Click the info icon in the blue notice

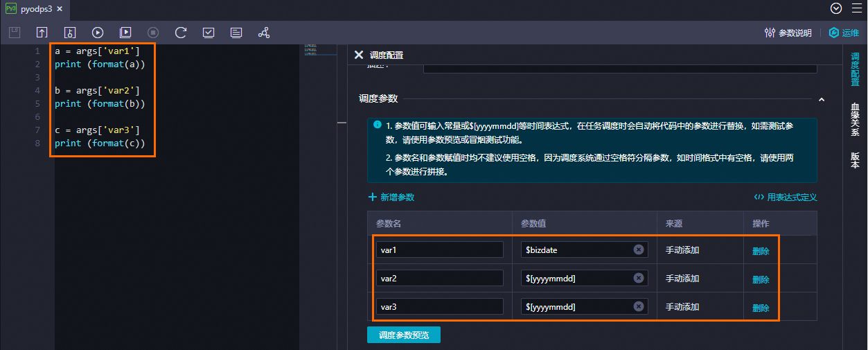point(377,125)
